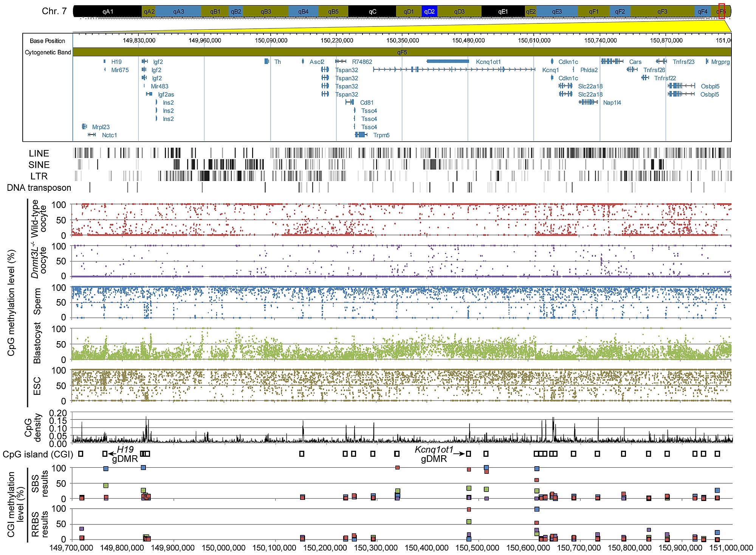
Task: Select the Mrpl23 gene label
Action: tap(101, 127)
